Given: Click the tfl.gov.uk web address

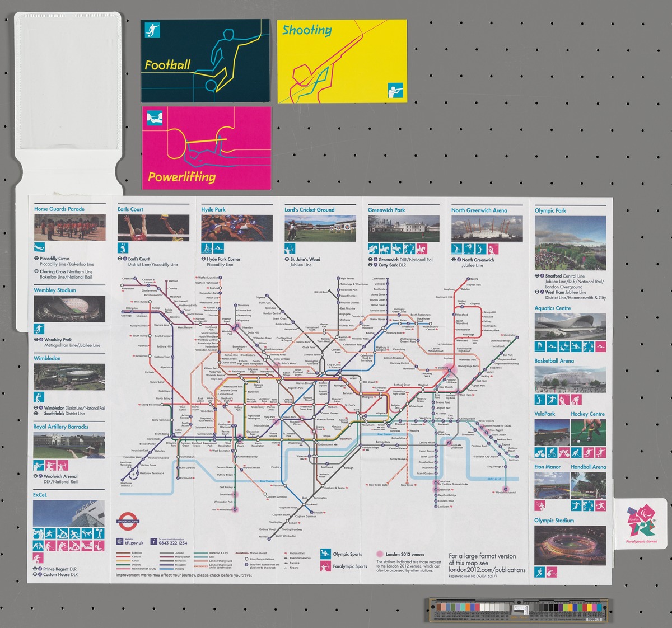Looking at the screenshot, I should 134,542.
